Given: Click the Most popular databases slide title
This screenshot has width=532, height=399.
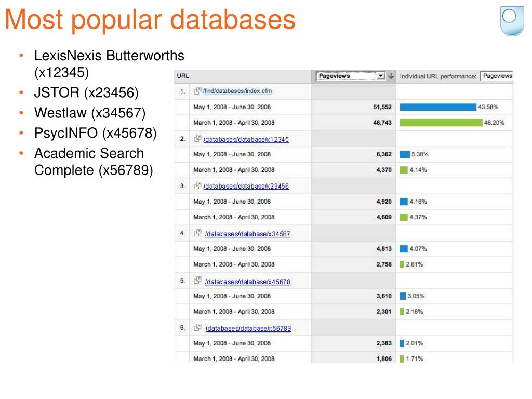Looking at the screenshot, I should coord(150,20).
